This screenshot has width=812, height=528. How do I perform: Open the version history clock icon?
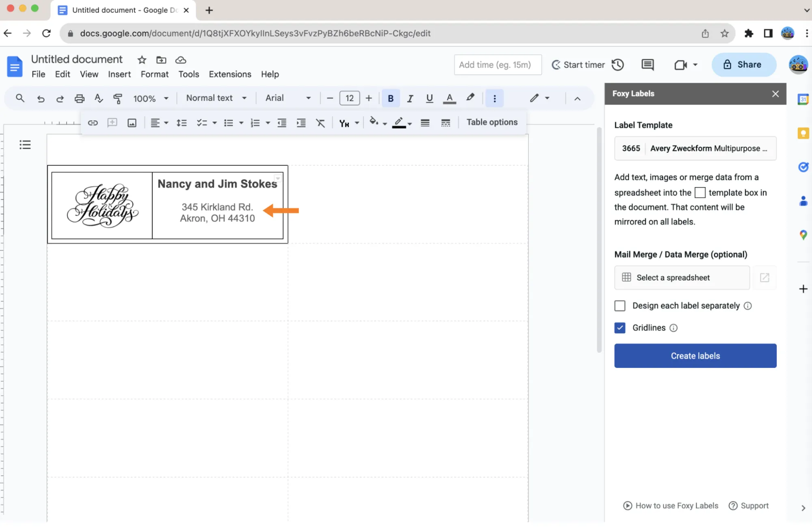(x=618, y=65)
